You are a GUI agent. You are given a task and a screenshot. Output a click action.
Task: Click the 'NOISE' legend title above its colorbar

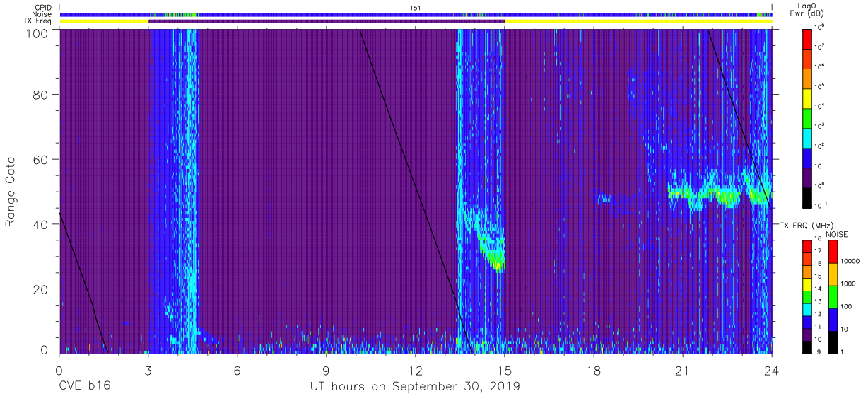click(x=837, y=233)
